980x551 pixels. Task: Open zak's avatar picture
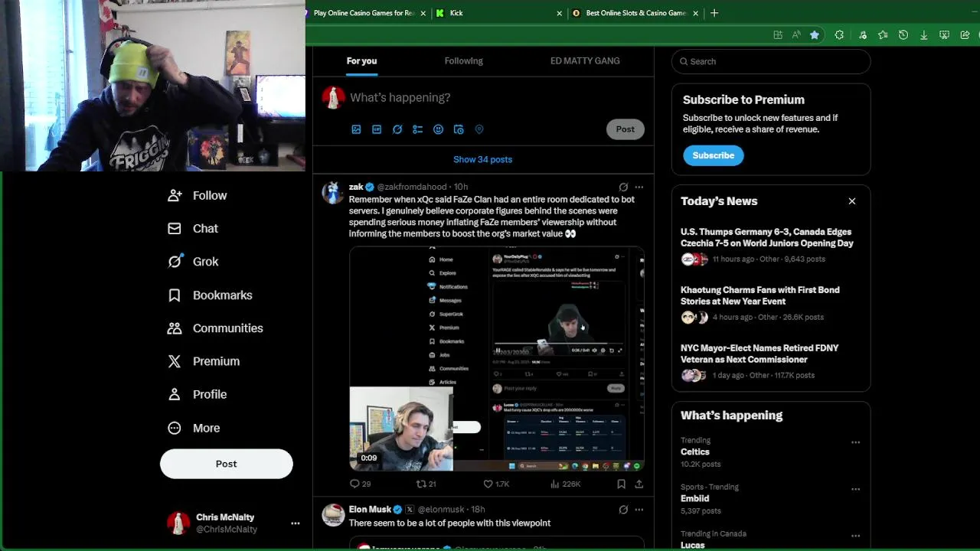[x=333, y=193]
